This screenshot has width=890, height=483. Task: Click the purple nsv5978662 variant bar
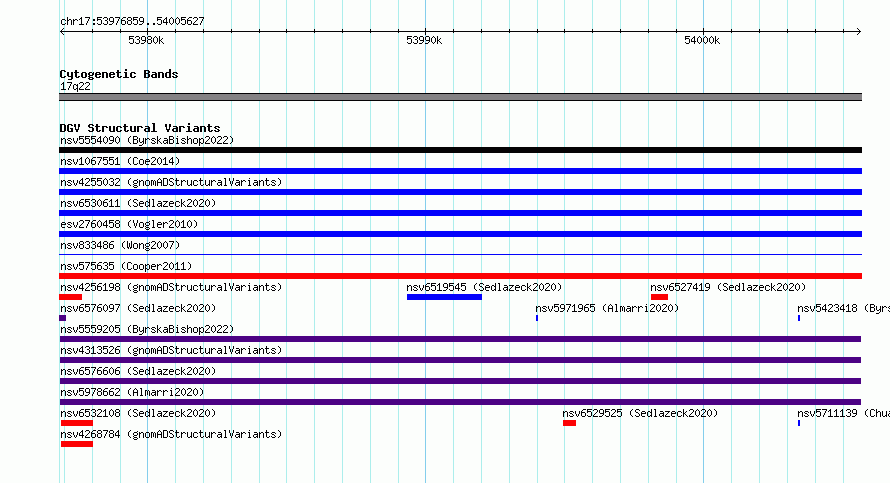click(x=460, y=402)
